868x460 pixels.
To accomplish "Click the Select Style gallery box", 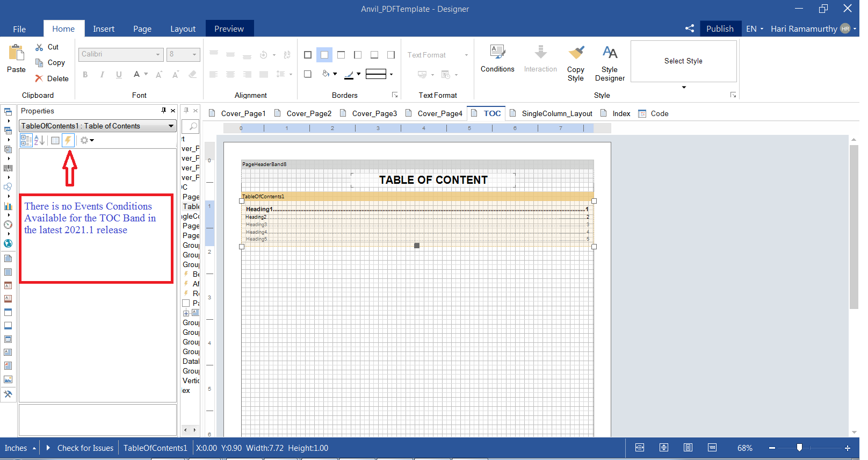I will coord(683,61).
